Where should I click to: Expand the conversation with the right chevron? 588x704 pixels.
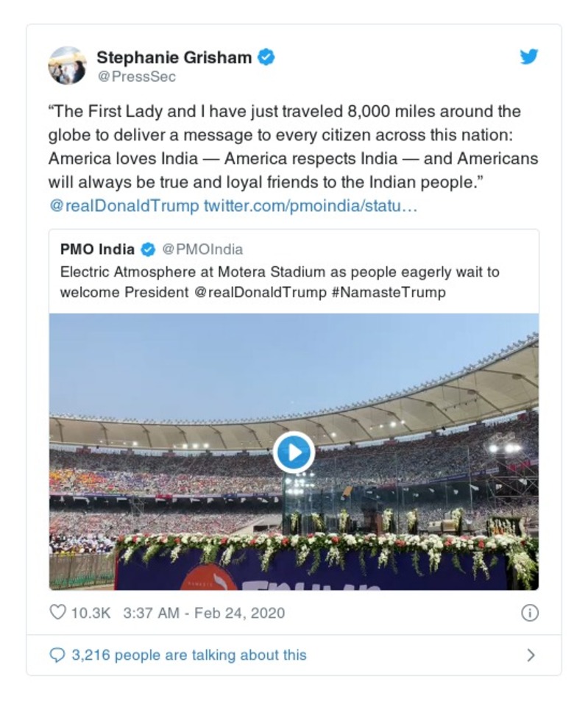point(531,655)
